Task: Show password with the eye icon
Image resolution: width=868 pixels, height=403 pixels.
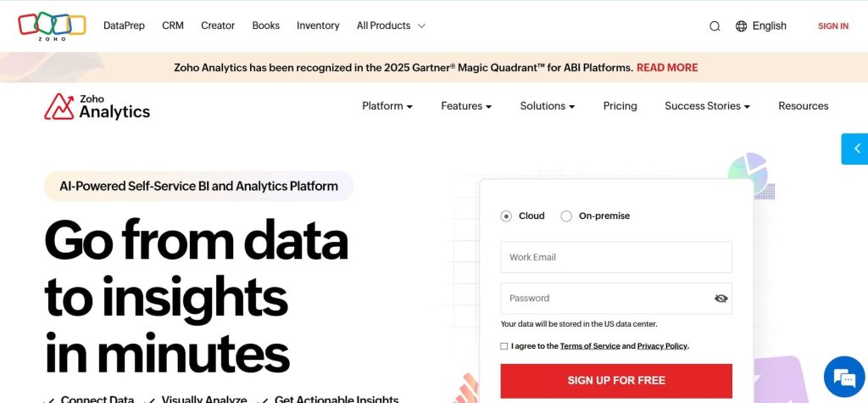Action: (721, 299)
